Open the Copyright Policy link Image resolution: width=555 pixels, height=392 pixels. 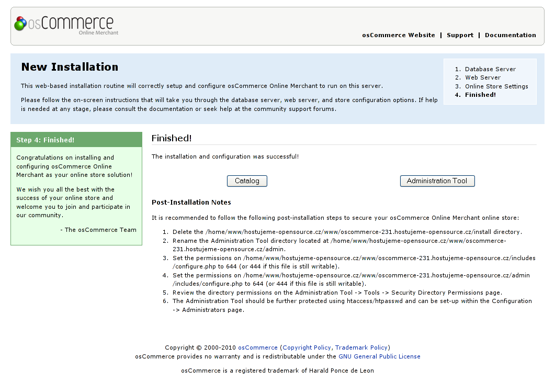coord(307,348)
